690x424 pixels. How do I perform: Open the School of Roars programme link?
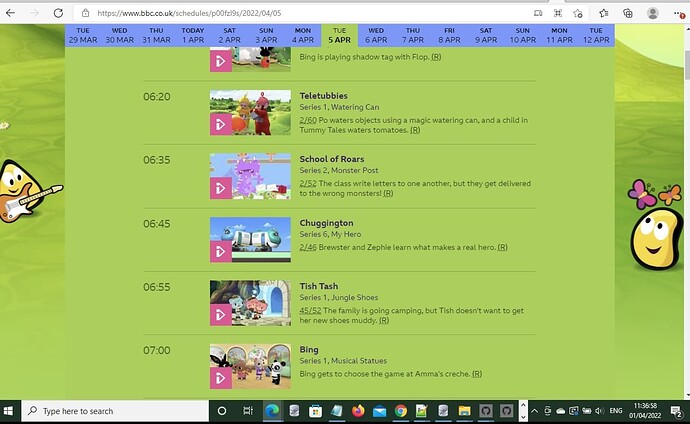coord(332,159)
